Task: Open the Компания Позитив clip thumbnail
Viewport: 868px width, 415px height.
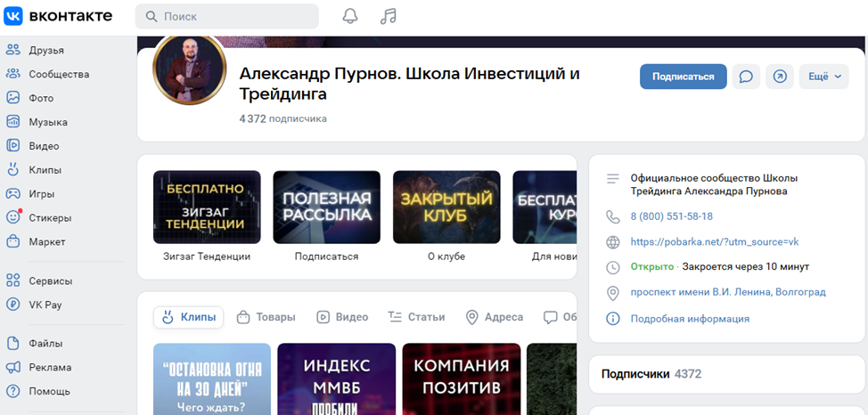Action: coord(462,379)
